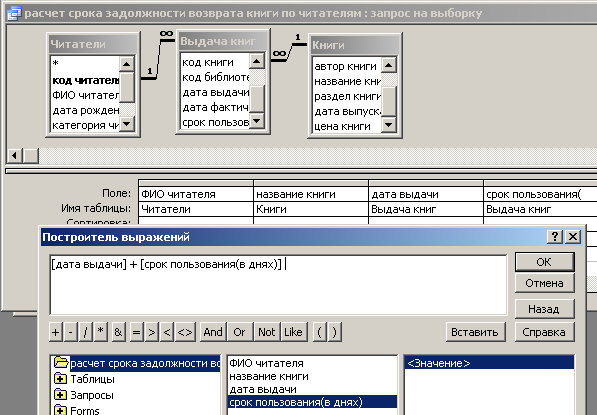This screenshot has height=415, width=597.
Task: Click the plus operator button
Action: [x=56, y=332]
